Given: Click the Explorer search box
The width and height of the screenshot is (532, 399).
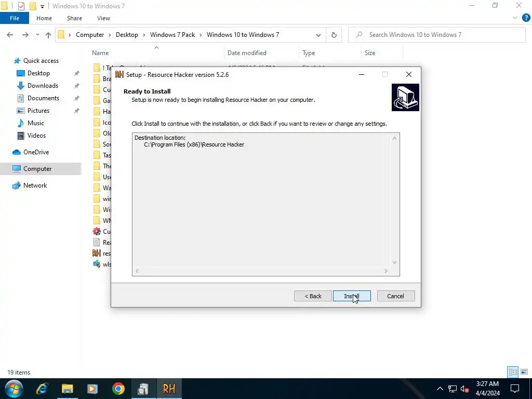Looking at the screenshot, I should [436, 35].
